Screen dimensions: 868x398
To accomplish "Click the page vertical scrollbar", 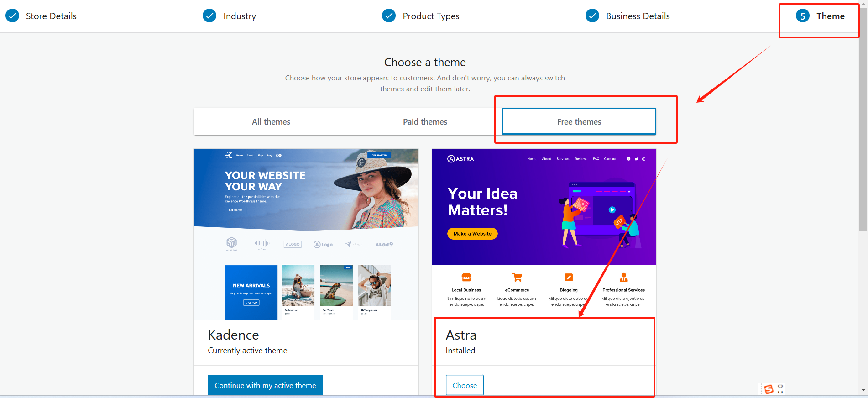I will tap(863, 116).
